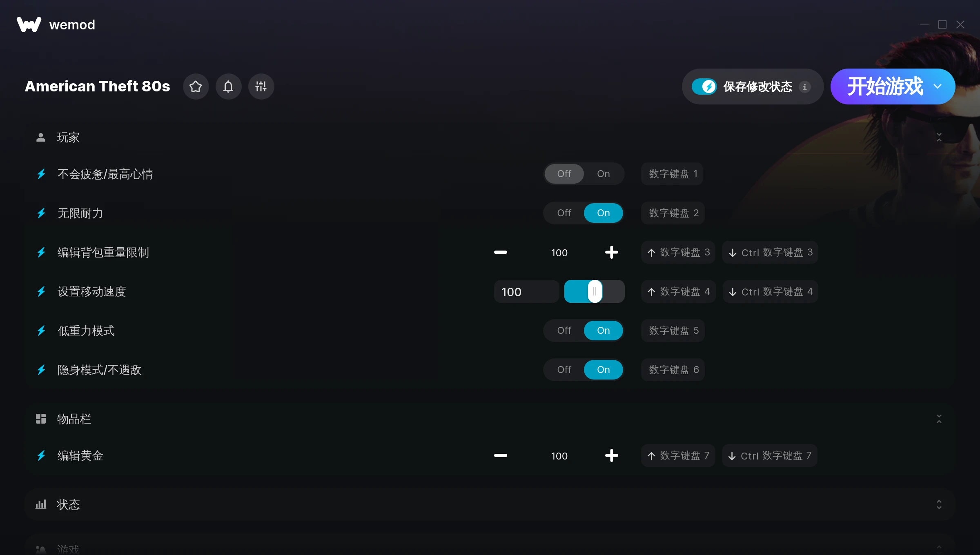This screenshot has height=555, width=980.
Task: Collapse the 物品栏 section chevron
Action: tap(939, 419)
